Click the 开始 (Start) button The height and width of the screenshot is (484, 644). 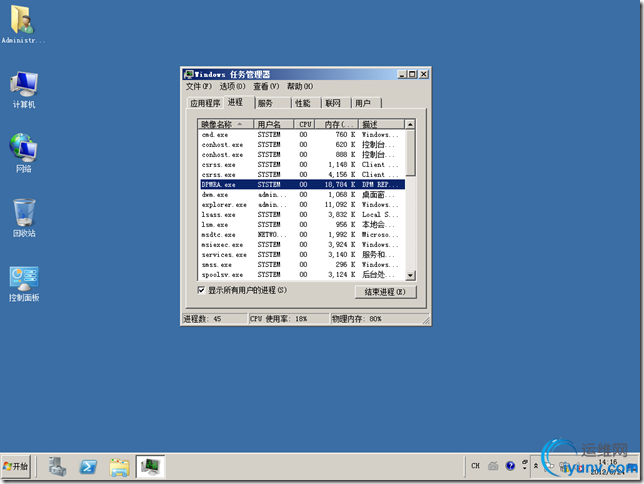pyautogui.click(x=16, y=466)
